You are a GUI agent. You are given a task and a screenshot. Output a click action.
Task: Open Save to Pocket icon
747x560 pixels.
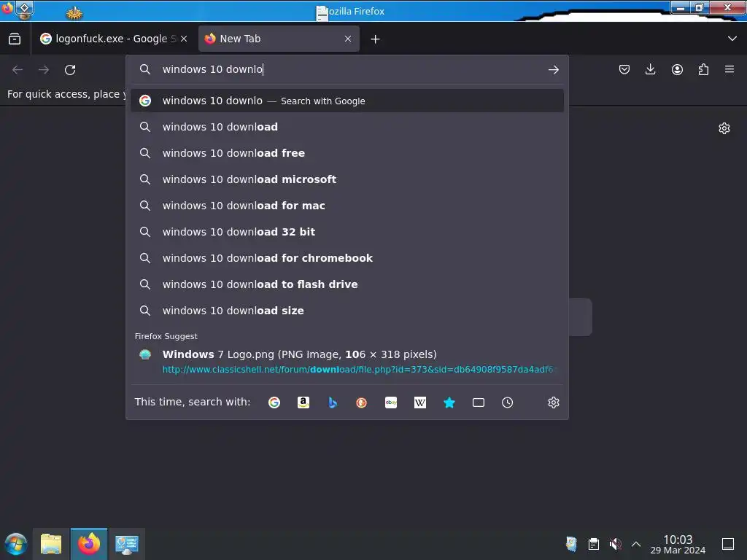624,69
